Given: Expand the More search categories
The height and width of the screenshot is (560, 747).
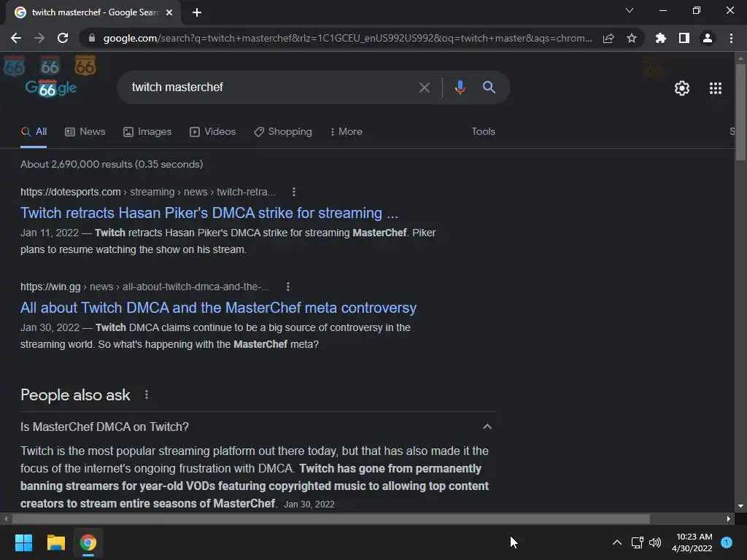Looking at the screenshot, I should pyautogui.click(x=346, y=132).
